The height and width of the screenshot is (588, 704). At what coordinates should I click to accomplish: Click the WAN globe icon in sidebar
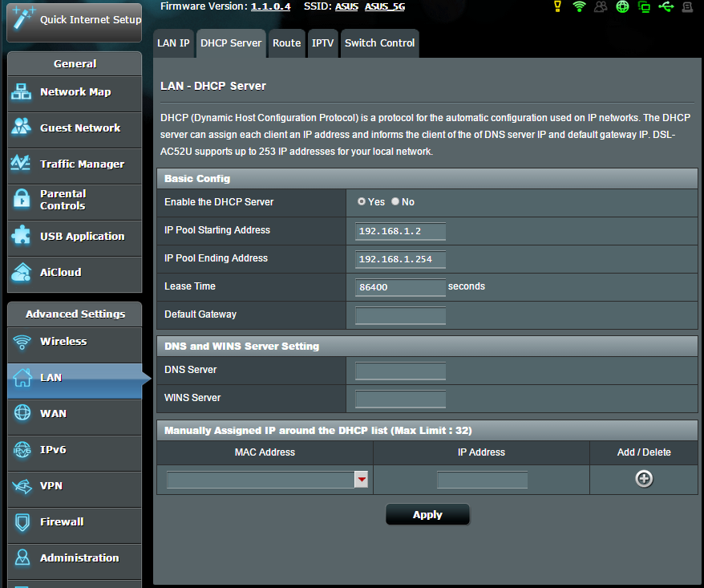tap(22, 413)
